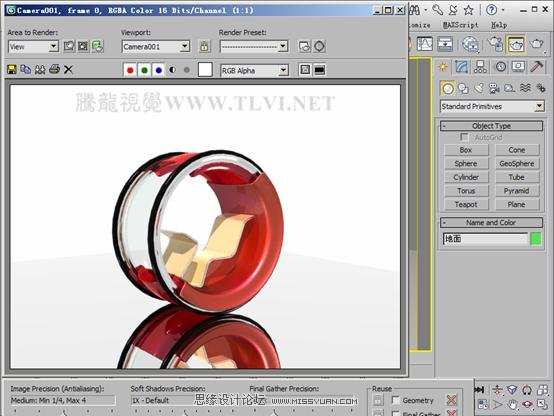The height and width of the screenshot is (416, 554).
Task: Select the Space Warps category icon
Action: click(525, 88)
